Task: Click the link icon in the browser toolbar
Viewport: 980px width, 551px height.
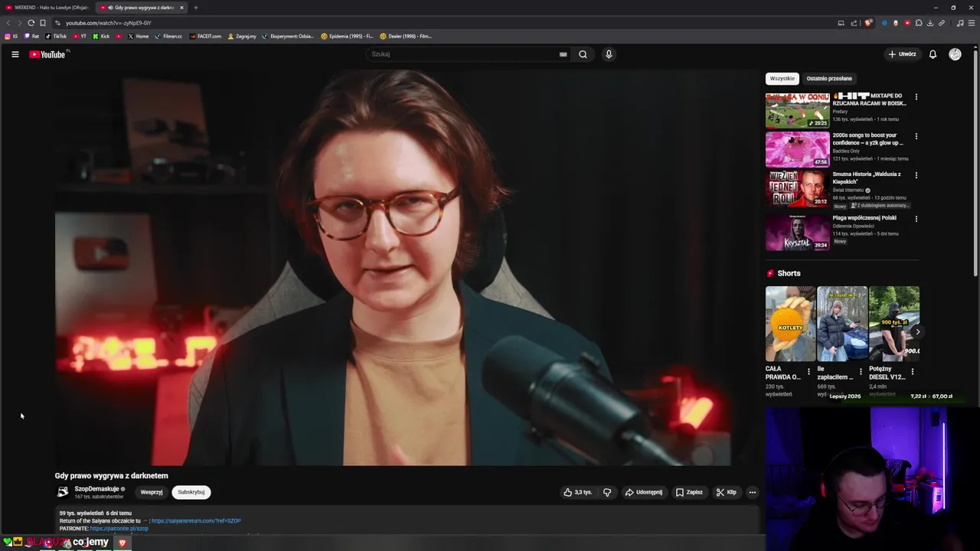Action: click(942, 23)
